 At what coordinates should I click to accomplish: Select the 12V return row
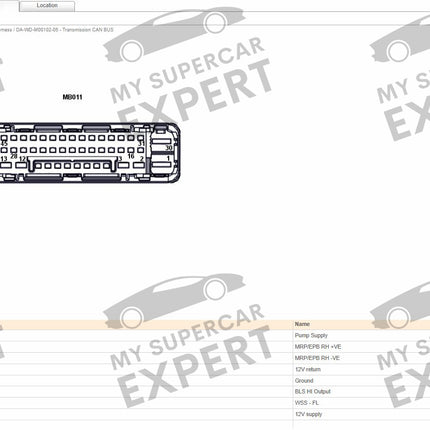tap(215, 369)
